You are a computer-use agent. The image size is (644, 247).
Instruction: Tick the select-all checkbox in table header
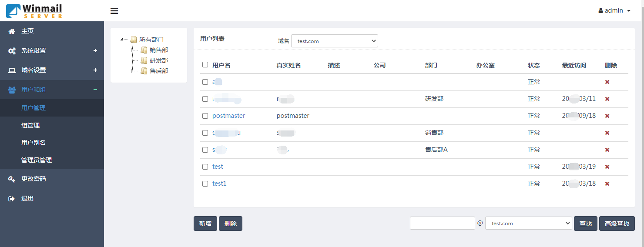(205, 65)
